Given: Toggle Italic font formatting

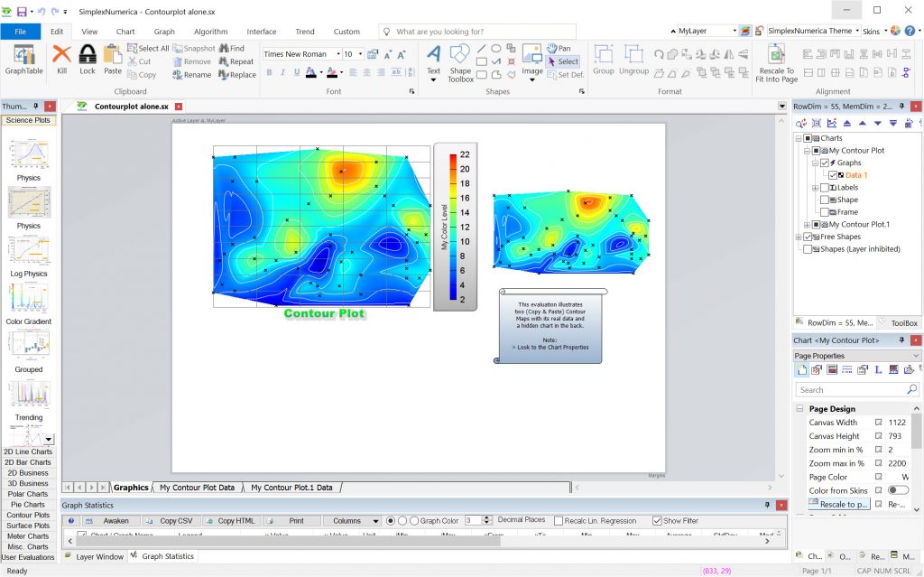Looking at the screenshot, I should (282, 72).
